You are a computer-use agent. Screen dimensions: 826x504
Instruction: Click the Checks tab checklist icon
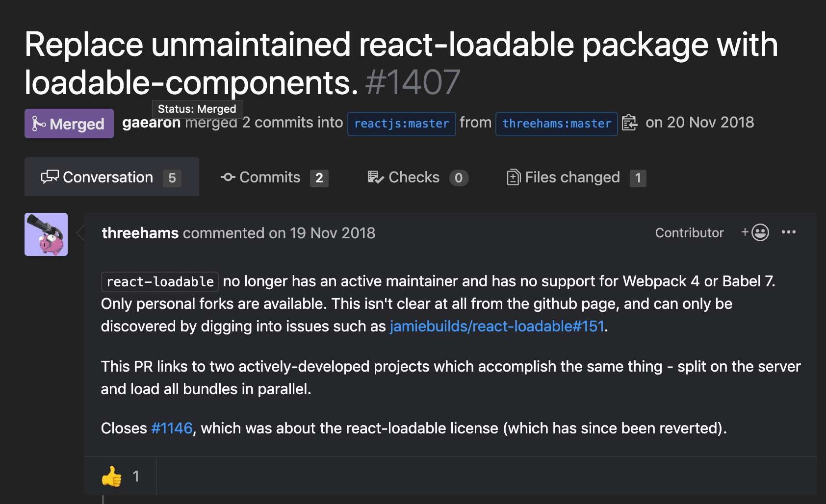[x=376, y=177]
